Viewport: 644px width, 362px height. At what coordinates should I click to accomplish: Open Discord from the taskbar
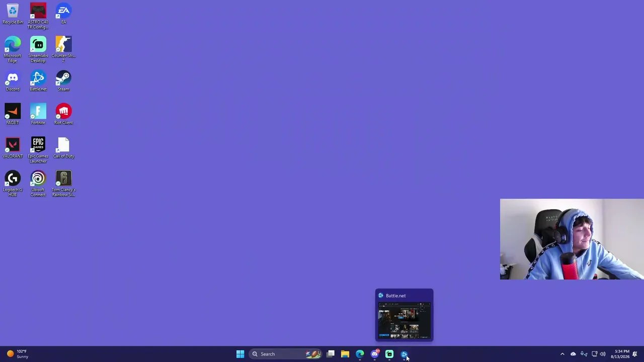click(x=375, y=354)
